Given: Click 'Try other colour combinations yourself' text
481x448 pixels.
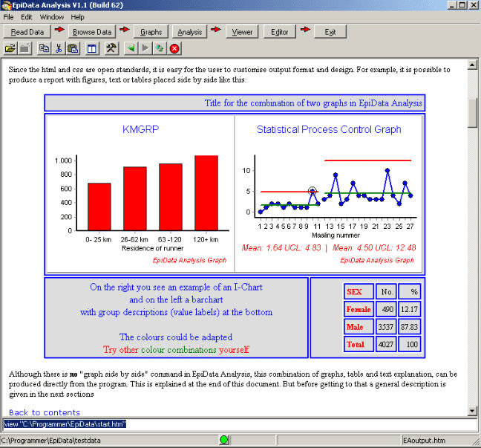Looking at the screenshot, I should pyautogui.click(x=176, y=350).
